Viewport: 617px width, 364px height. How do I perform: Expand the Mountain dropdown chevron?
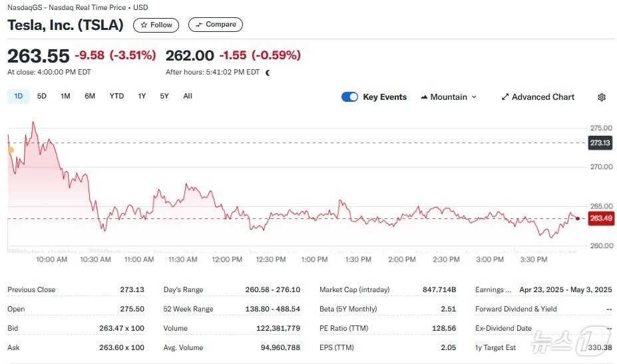coord(474,97)
